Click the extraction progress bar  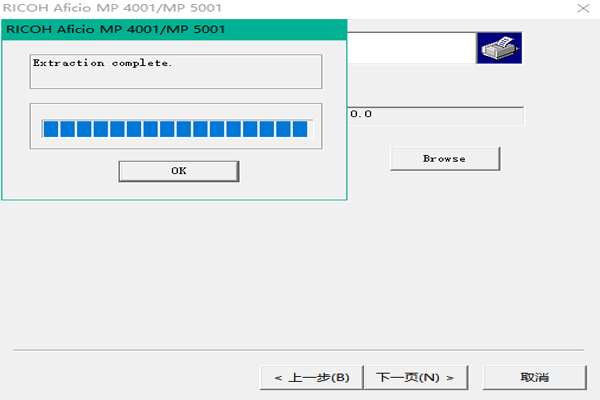(177, 129)
